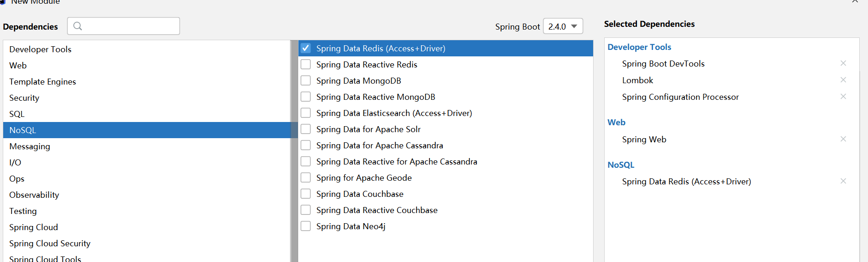Uncheck Spring Data Redis (Access+Driver) checkbox

(x=306, y=48)
